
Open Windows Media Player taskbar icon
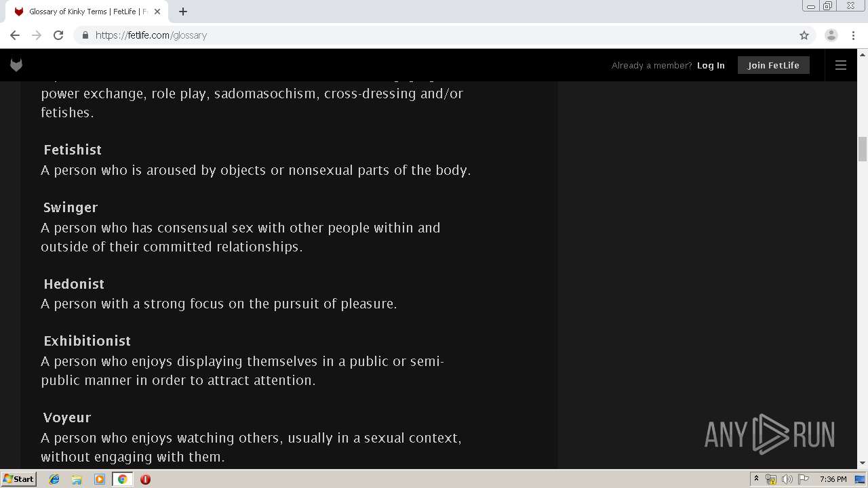pyautogui.click(x=100, y=479)
